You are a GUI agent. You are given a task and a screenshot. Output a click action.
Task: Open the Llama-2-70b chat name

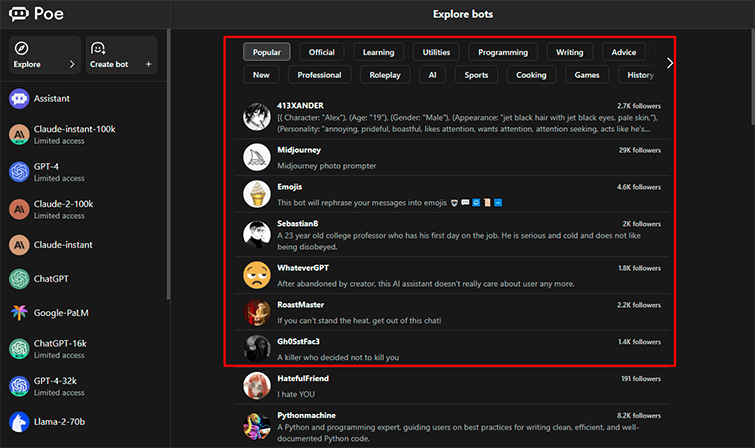click(x=59, y=422)
